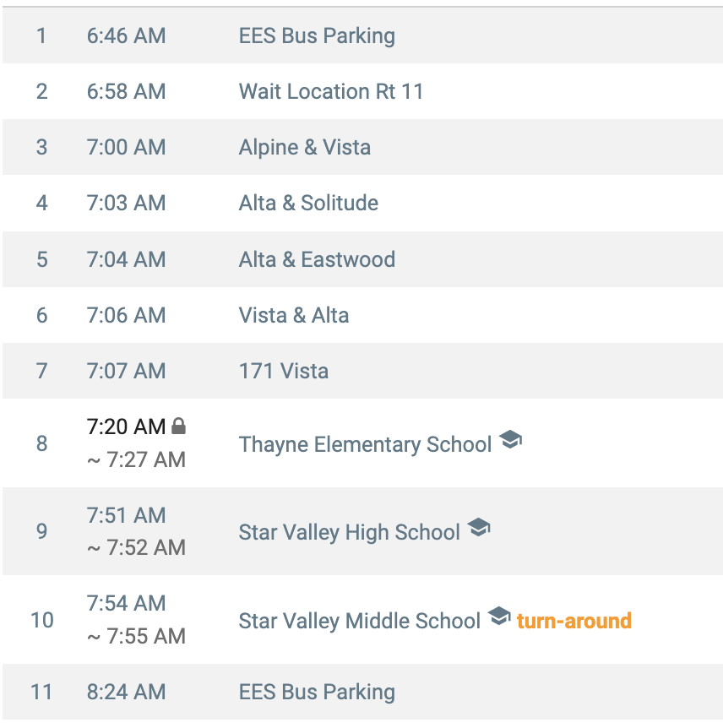The image size is (723, 728).
Task: Click the ~ 7:27 AM departure time
Action: click(x=136, y=459)
